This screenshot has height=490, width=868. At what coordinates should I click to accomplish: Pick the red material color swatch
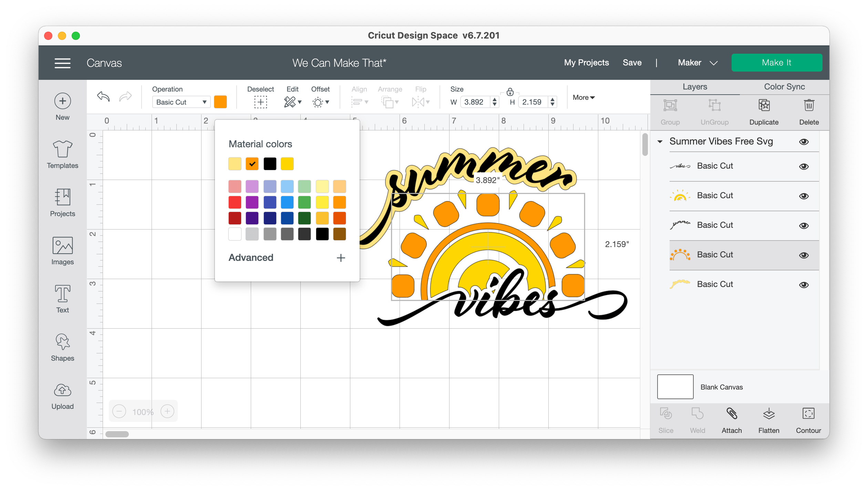pyautogui.click(x=235, y=202)
